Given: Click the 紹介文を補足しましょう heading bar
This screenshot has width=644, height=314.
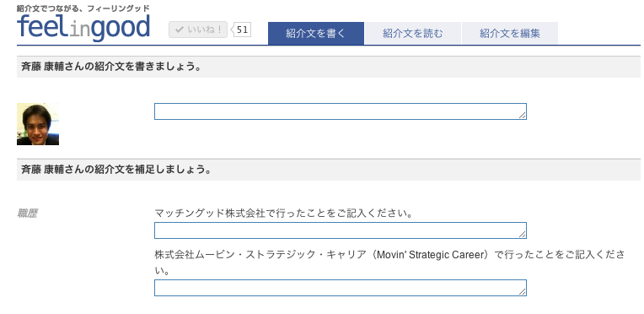Looking at the screenshot, I should [329, 170].
